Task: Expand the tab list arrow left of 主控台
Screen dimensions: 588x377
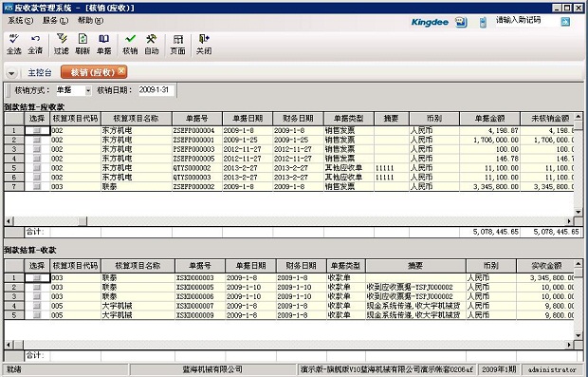Action: click(11, 73)
